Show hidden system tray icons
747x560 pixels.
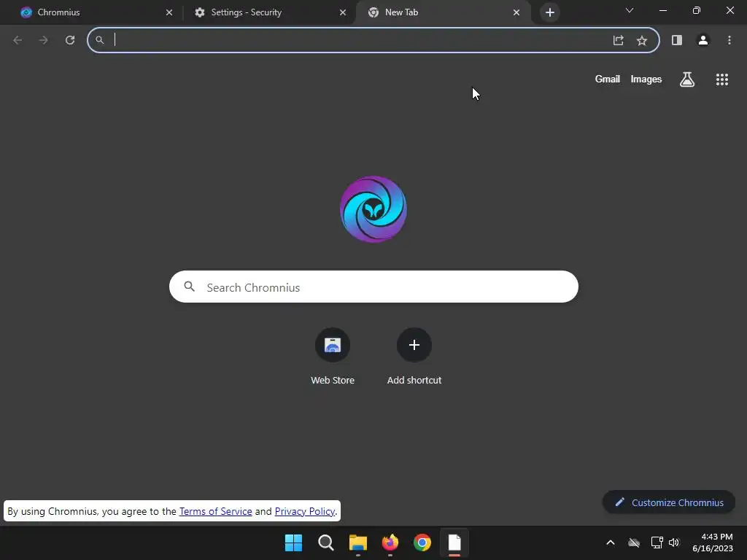611,542
